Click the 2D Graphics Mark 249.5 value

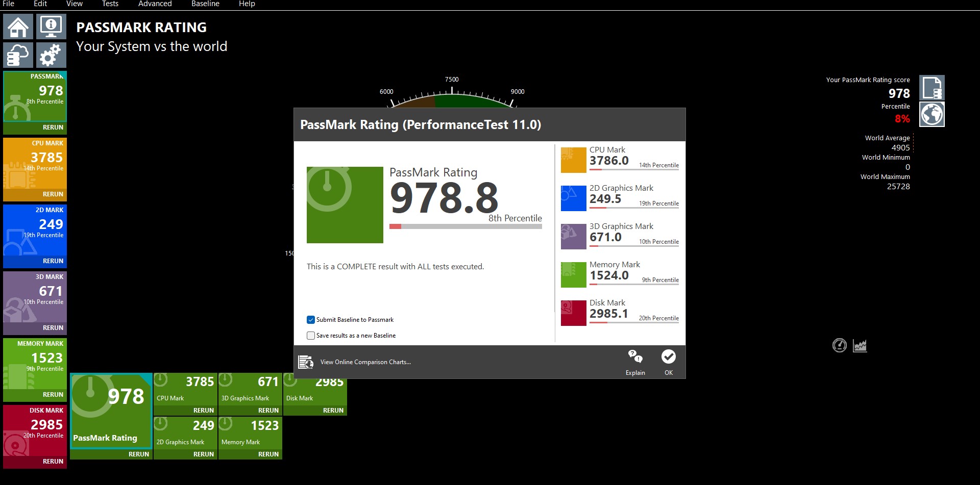point(605,199)
